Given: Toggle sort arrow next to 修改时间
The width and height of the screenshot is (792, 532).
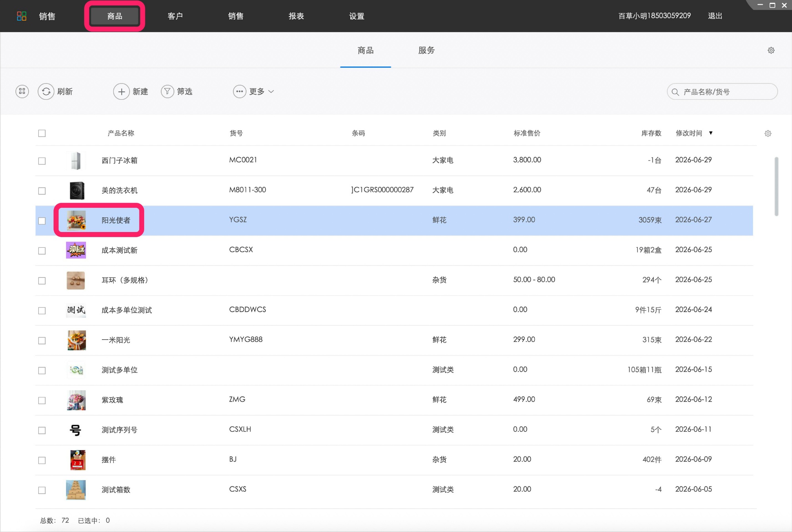Looking at the screenshot, I should pos(711,133).
